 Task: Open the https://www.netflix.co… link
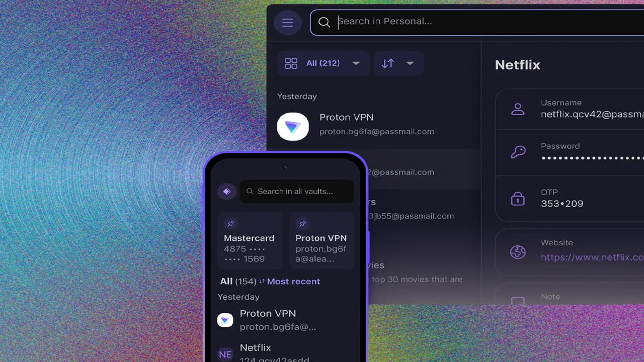592,257
